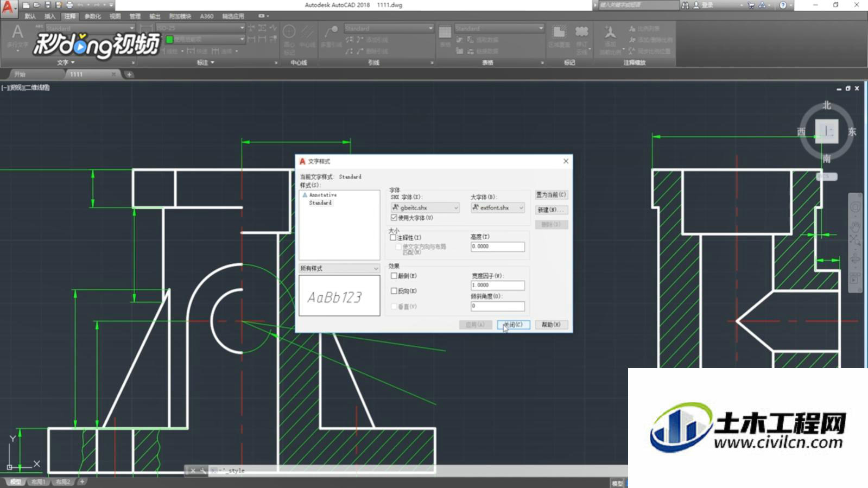The image size is (868, 488).
Task: Click the dimension layer green color swatch
Action: (169, 39)
